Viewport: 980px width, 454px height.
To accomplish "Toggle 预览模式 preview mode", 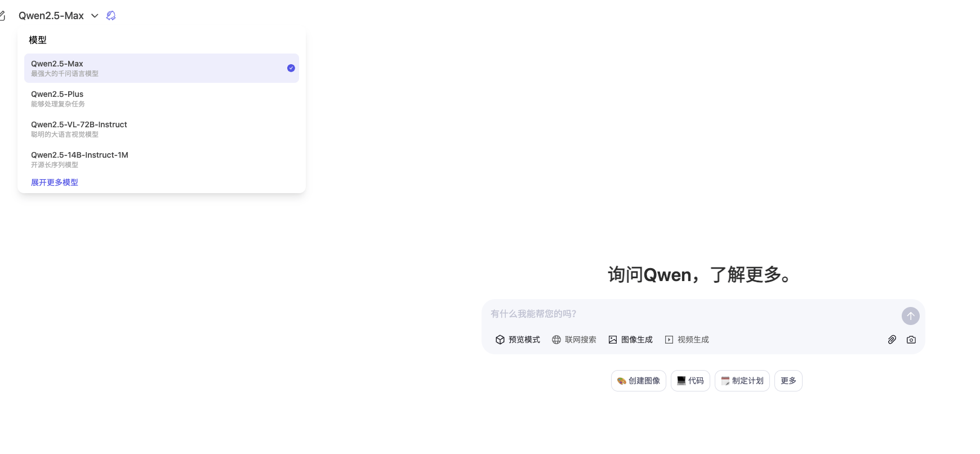I will pyautogui.click(x=518, y=340).
